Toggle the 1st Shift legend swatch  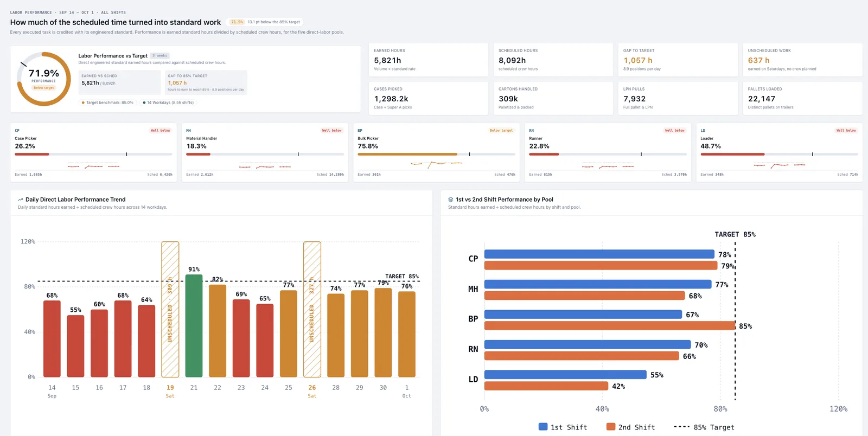pyautogui.click(x=543, y=427)
